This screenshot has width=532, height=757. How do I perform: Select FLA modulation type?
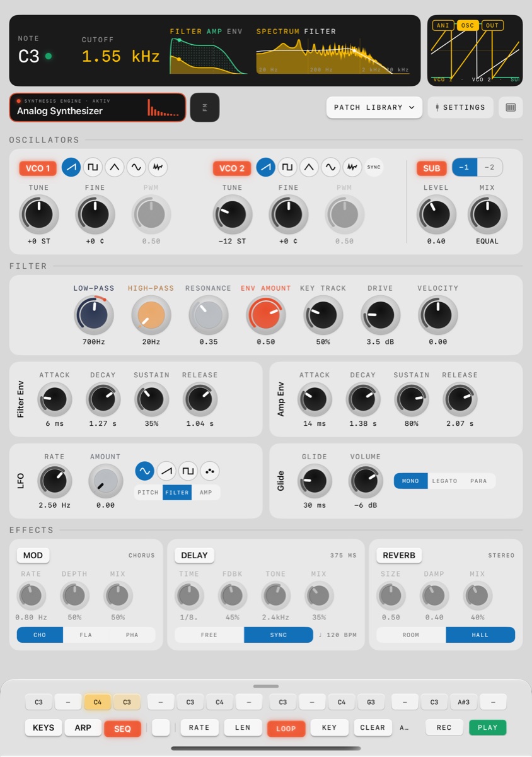coord(86,635)
